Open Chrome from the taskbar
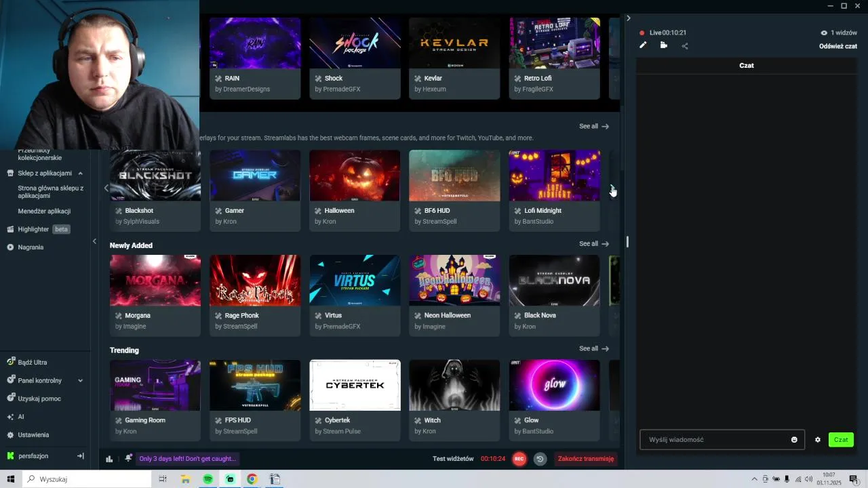Image resolution: width=868 pixels, height=488 pixels. click(x=252, y=479)
